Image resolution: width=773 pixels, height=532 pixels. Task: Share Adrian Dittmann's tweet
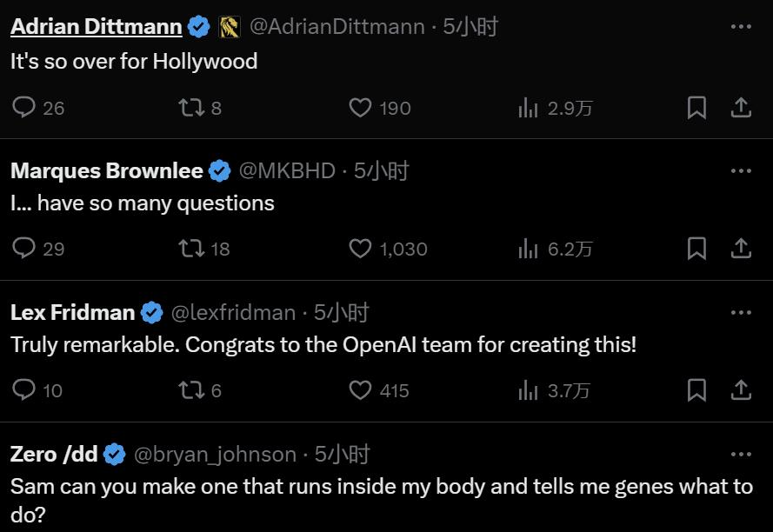click(x=741, y=108)
